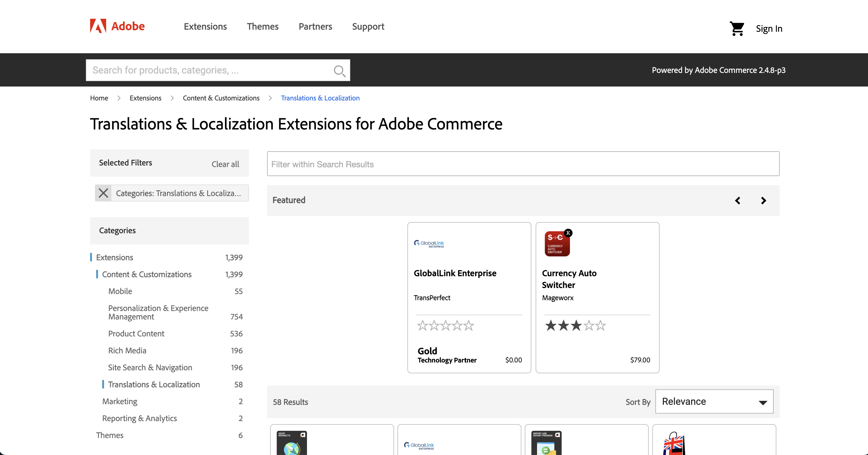The height and width of the screenshot is (455, 868).
Task: Open the GeoIP Redirects result thumbnail
Action: (x=292, y=443)
